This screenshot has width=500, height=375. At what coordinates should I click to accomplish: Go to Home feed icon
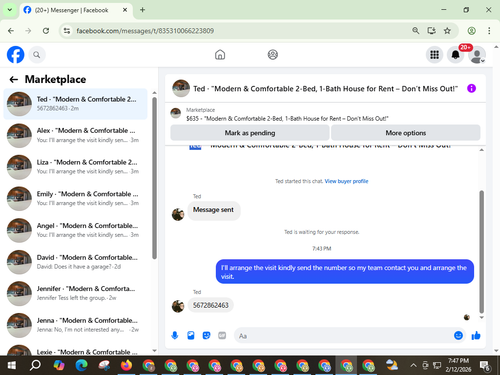click(220, 55)
